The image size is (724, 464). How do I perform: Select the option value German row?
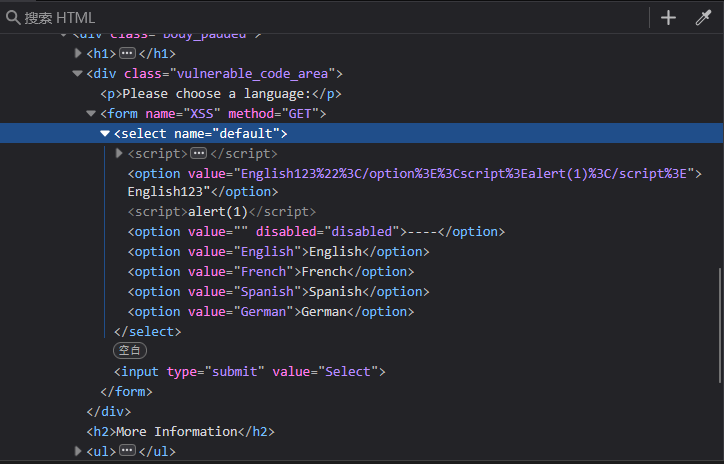tap(271, 312)
